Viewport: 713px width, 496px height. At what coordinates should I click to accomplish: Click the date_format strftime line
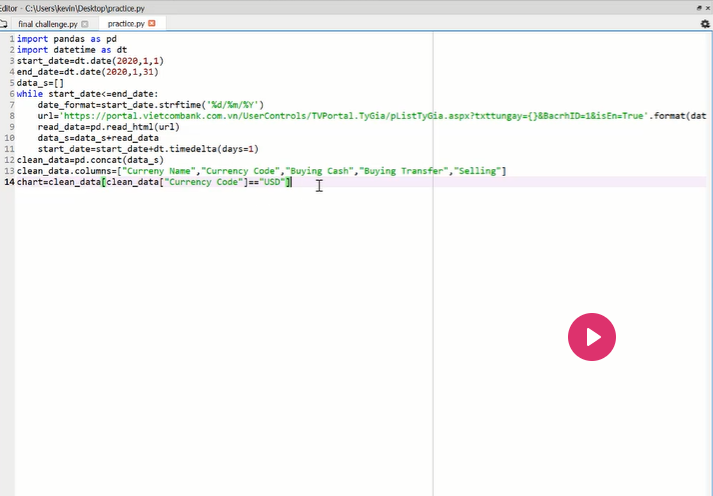(x=151, y=105)
